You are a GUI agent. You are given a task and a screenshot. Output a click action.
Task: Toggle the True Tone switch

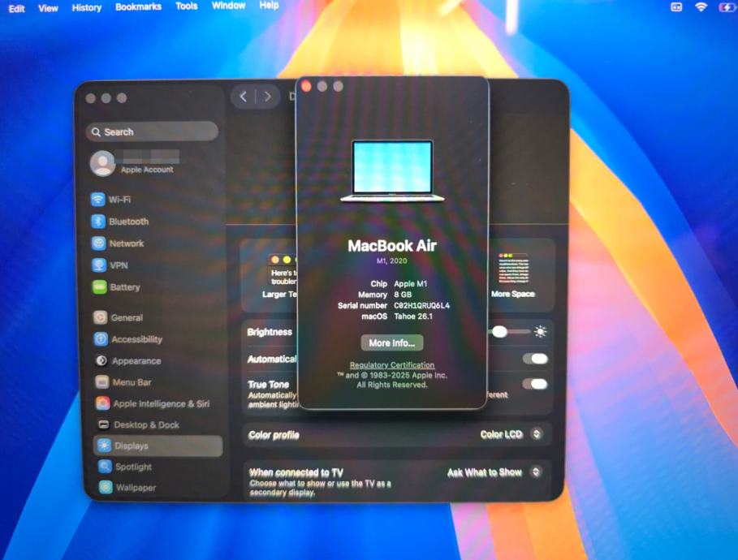coord(536,384)
